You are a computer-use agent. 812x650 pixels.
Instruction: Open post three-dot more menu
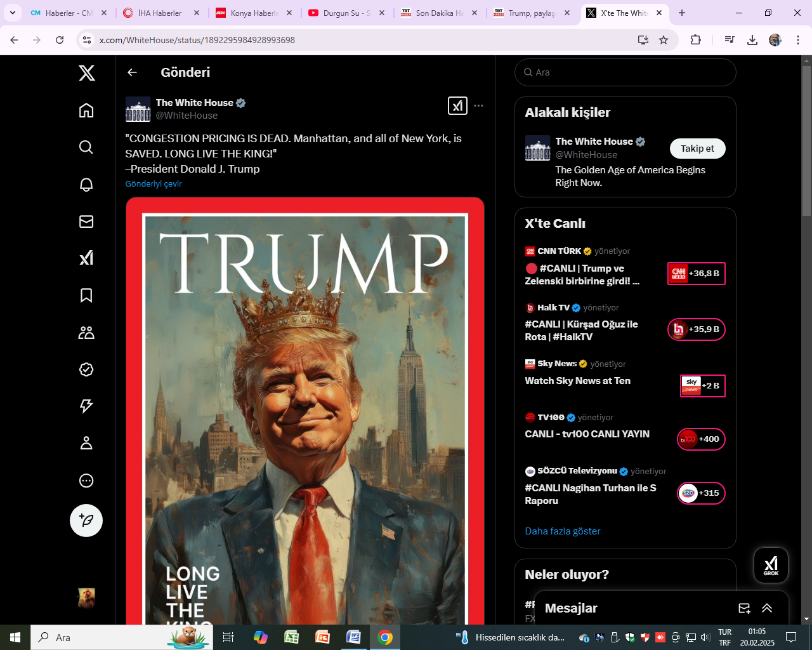pos(478,105)
